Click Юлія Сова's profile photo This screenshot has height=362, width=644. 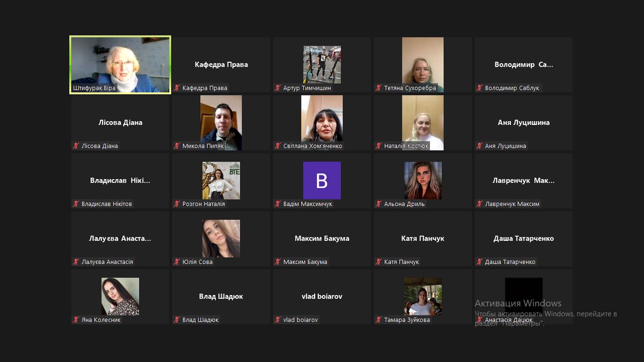[x=221, y=238]
